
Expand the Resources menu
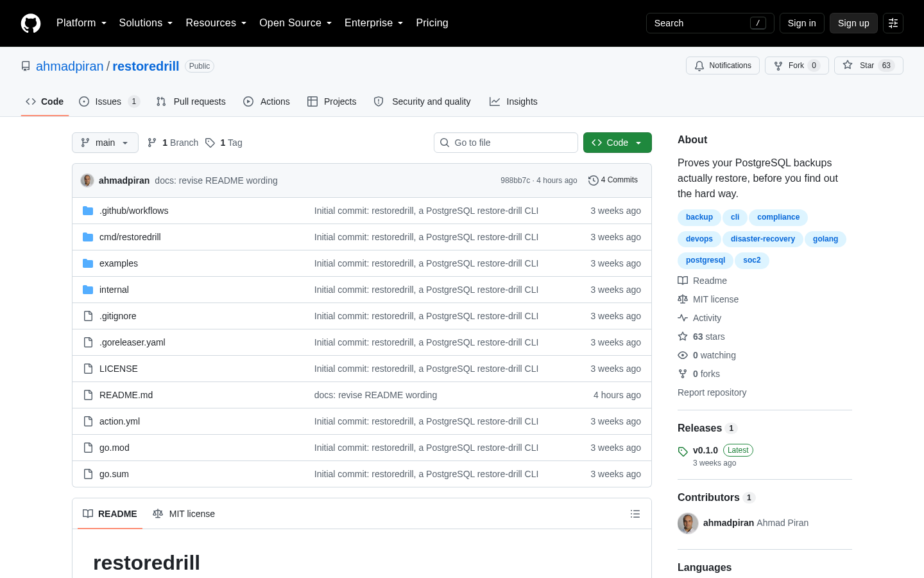(x=216, y=23)
